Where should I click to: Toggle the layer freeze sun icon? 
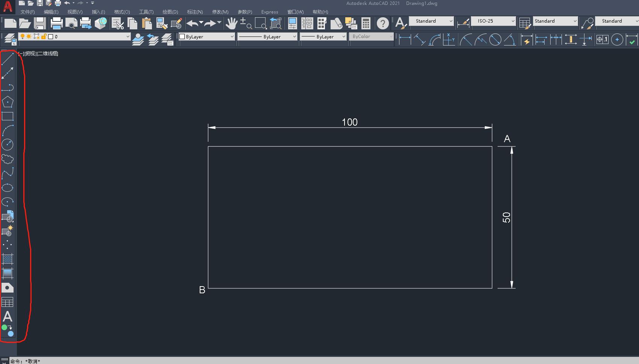coord(29,36)
